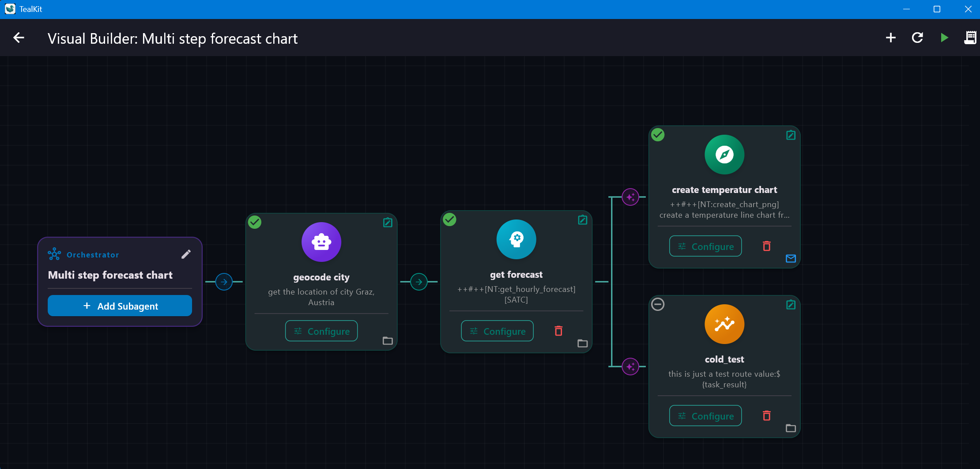The image size is (980, 469).
Task: Open folder icon on geocode city card
Action: pos(388,340)
